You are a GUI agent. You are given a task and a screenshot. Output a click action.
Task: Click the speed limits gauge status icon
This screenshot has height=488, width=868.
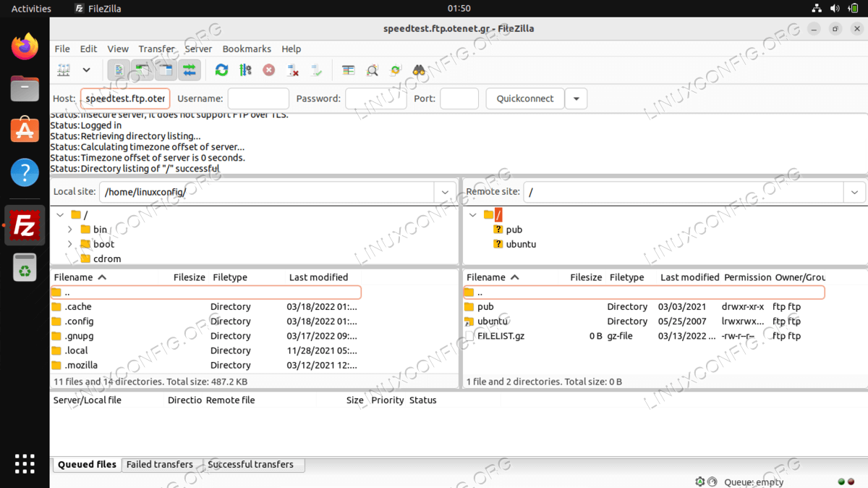[x=712, y=481]
